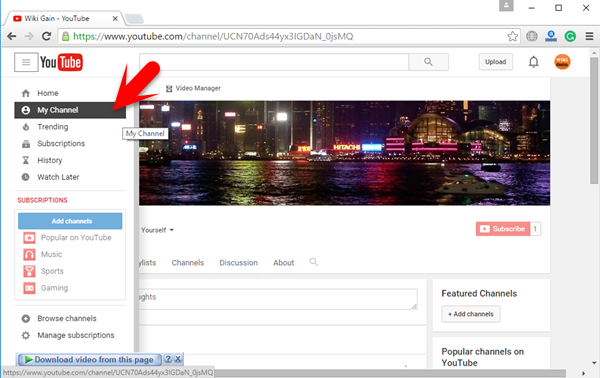Open the notifications bell
Viewport: 600px width, 378px height.
[x=533, y=62]
